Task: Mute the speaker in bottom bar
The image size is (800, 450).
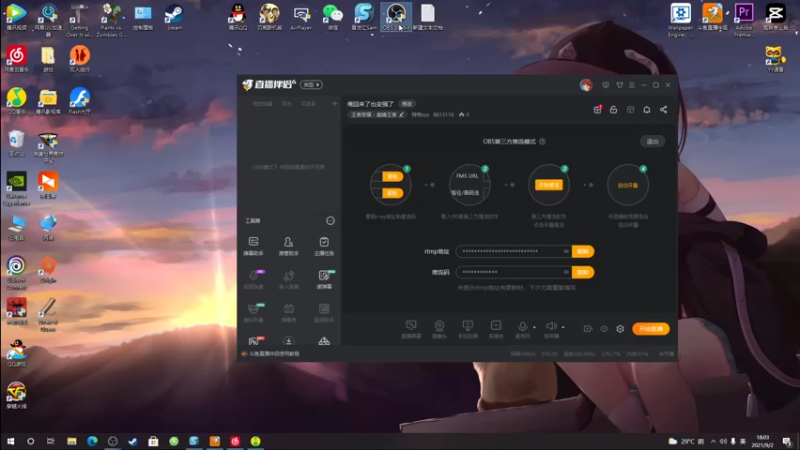Action: (551, 329)
